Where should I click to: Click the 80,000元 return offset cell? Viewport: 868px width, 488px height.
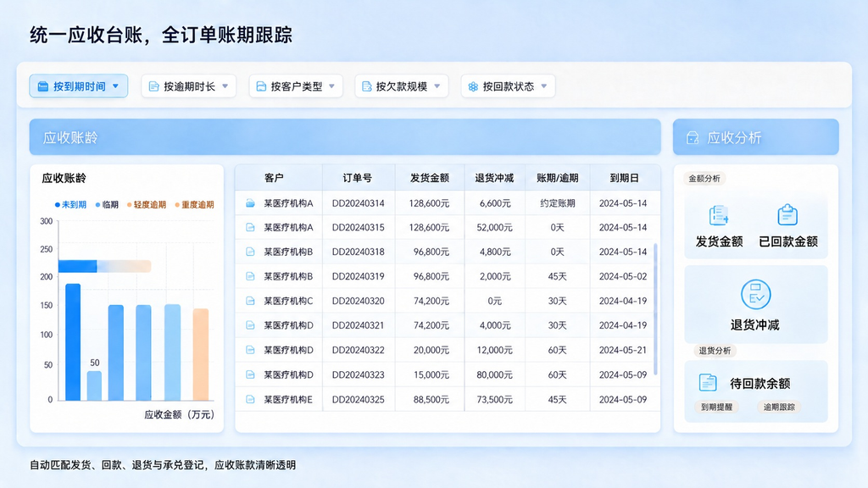point(494,374)
